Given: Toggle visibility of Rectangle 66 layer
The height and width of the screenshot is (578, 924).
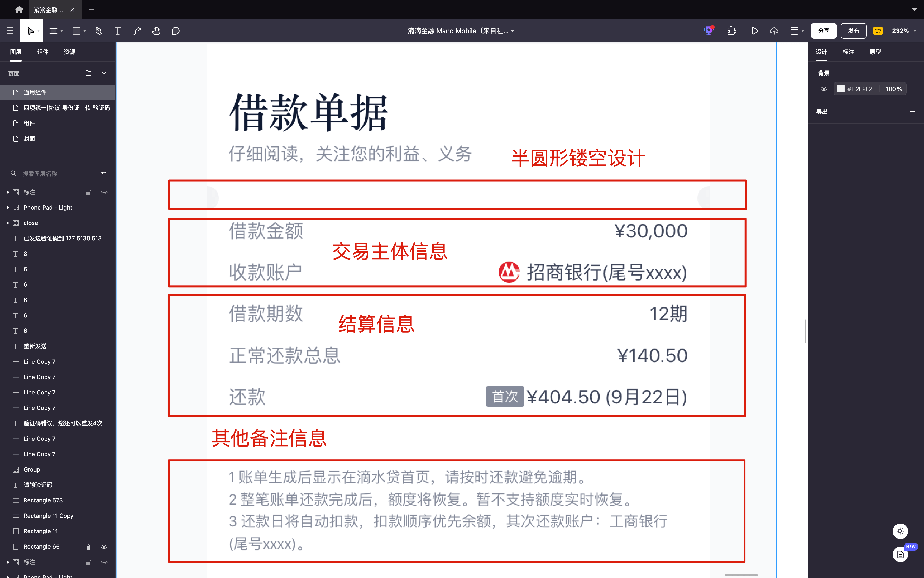Looking at the screenshot, I should (x=104, y=547).
